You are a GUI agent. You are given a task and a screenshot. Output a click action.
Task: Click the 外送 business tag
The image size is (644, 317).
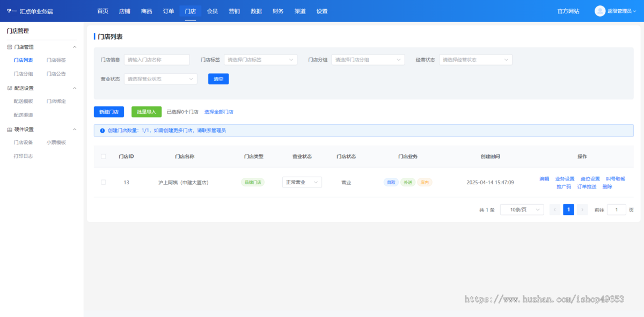click(x=408, y=182)
